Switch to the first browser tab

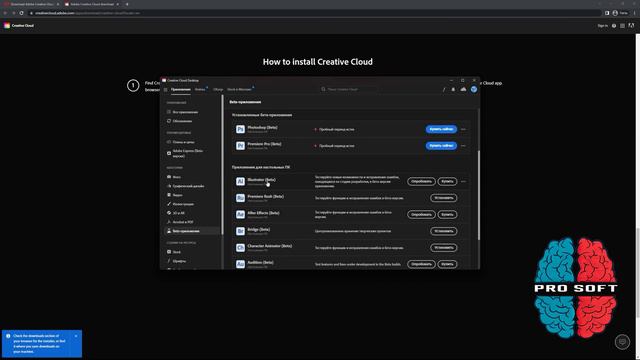click(32, 4)
